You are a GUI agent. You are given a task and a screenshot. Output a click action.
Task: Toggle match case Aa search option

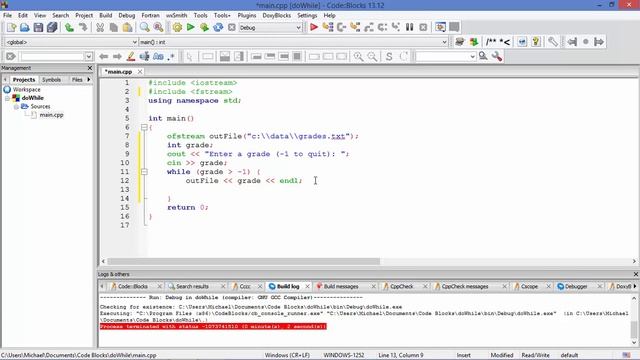158,56
